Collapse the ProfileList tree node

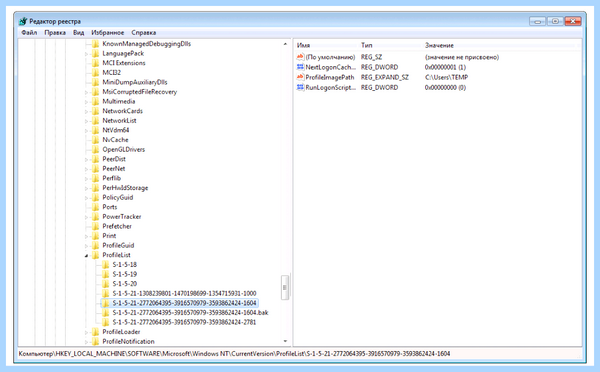pyautogui.click(x=86, y=255)
